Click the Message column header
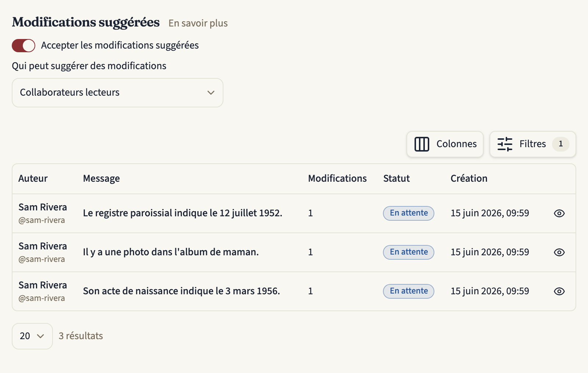588x373 pixels. click(101, 178)
